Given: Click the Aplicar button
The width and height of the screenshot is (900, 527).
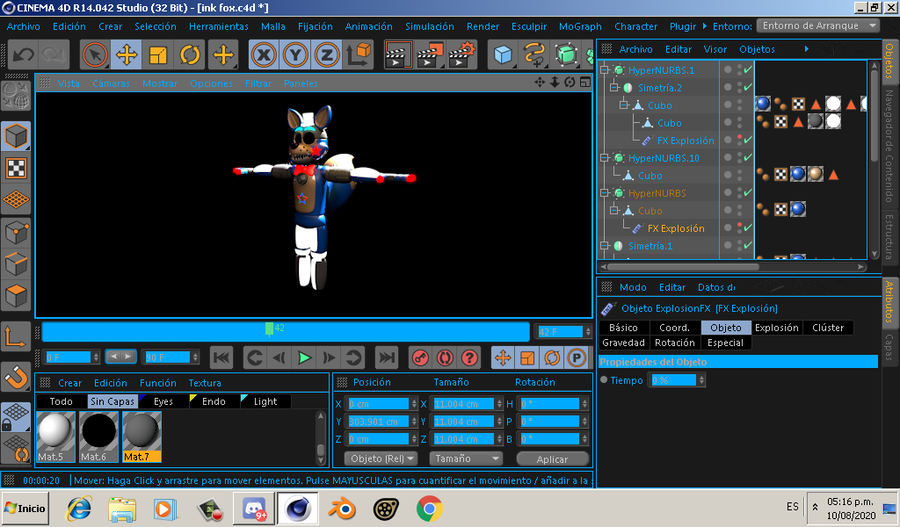Looking at the screenshot, I should (552, 459).
